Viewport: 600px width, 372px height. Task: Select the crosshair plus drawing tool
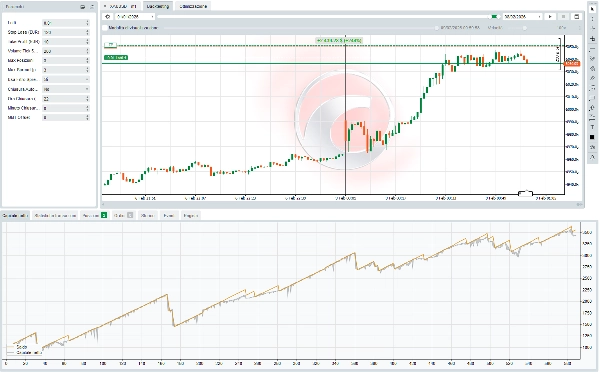pyautogui.click(x=592, y=39)
